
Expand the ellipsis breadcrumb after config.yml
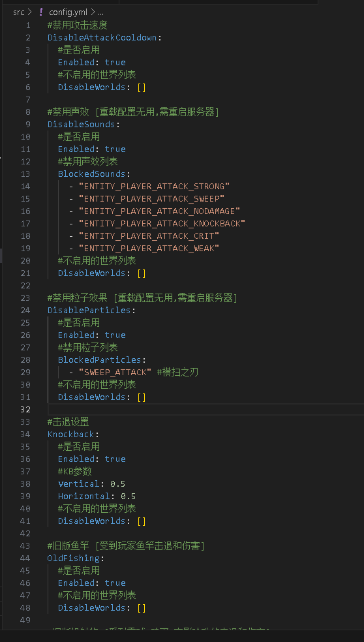pyautogui.click(x=100, y=12)
